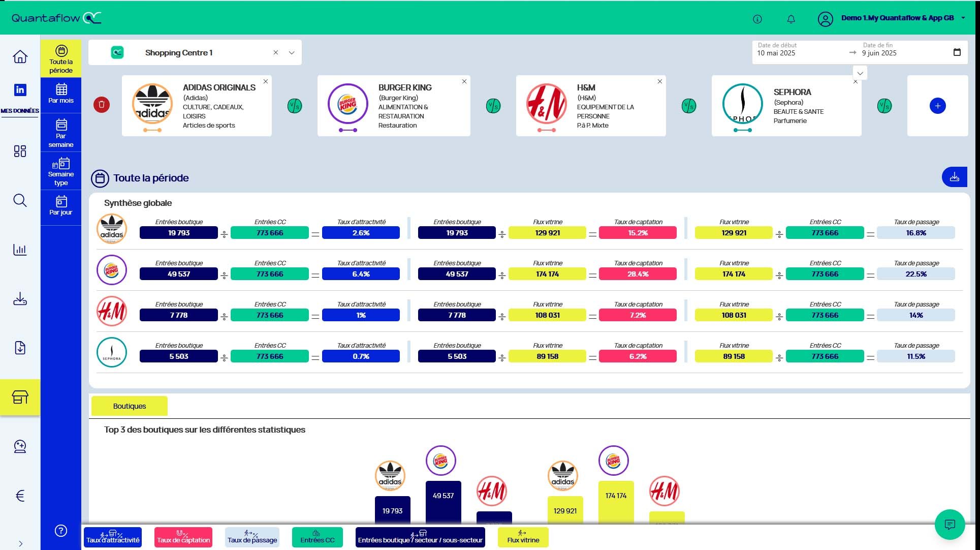Click the Toute la période calendar icon heading
Image resolution: width=980 pixels, height=550 pixels.
coord(100,178)
